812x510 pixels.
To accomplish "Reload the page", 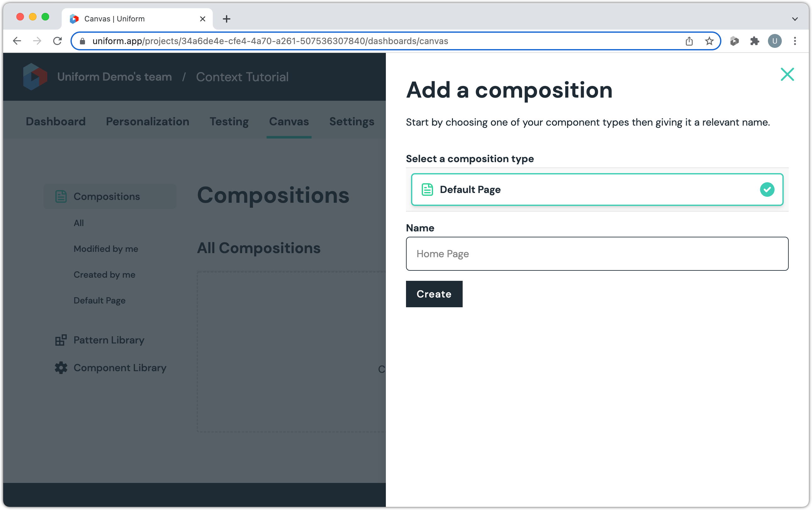I will (x=58, y=41).
